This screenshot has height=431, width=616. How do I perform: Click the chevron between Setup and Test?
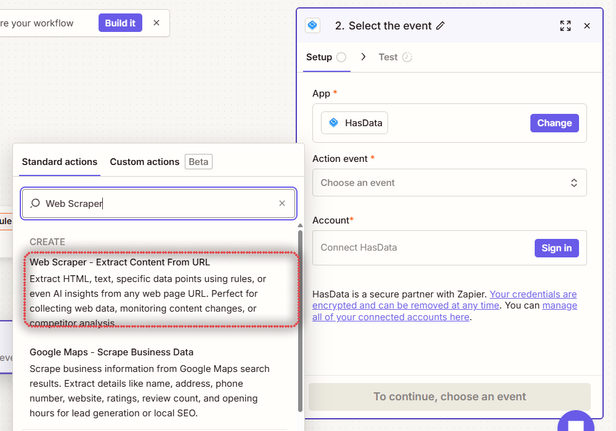[363, 57]
